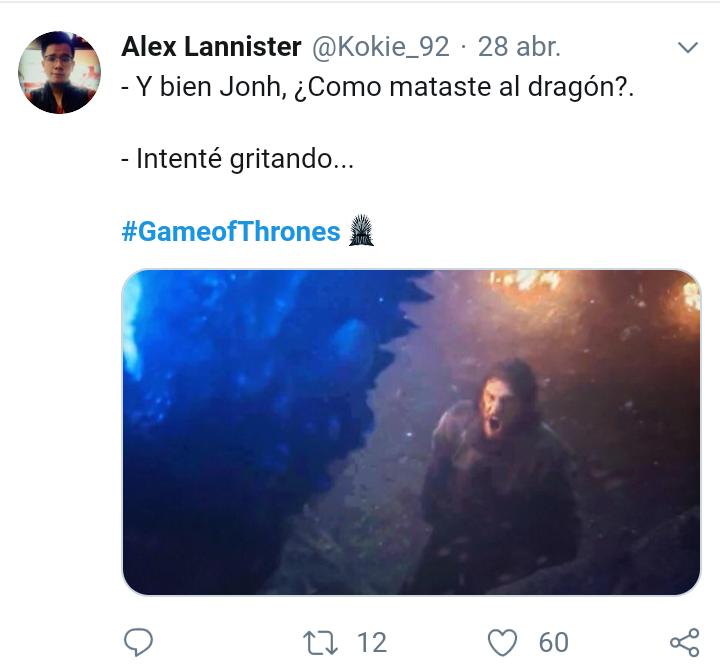Retweet this tweet using the arrows icon
720x668 pixels.
coord(321,641)
